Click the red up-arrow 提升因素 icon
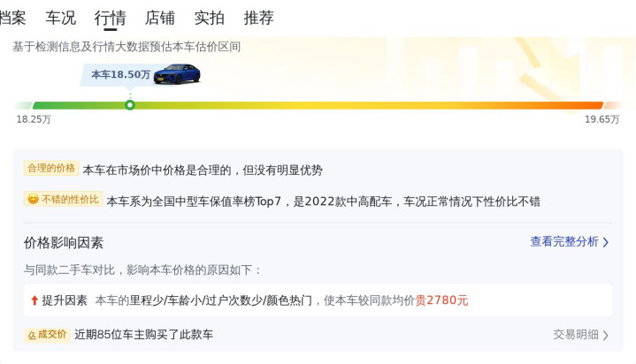The width and height of the screenshot is (636, 364). click(34, 300)
